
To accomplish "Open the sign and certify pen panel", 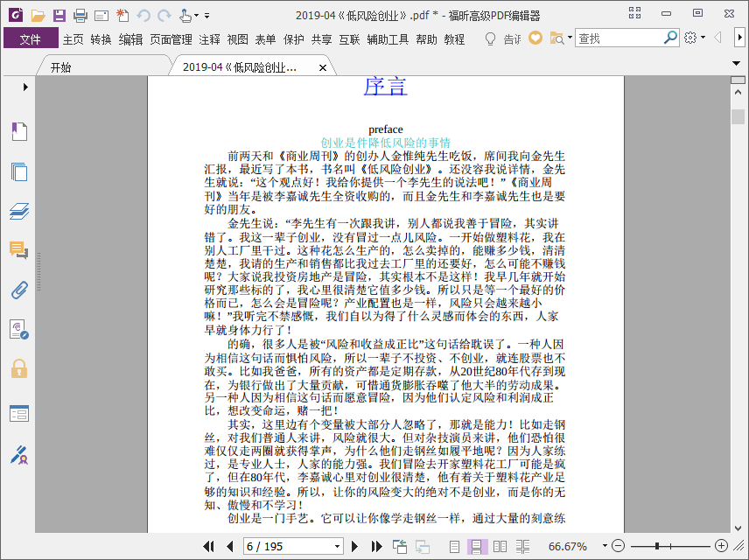I will coord(19,455).
